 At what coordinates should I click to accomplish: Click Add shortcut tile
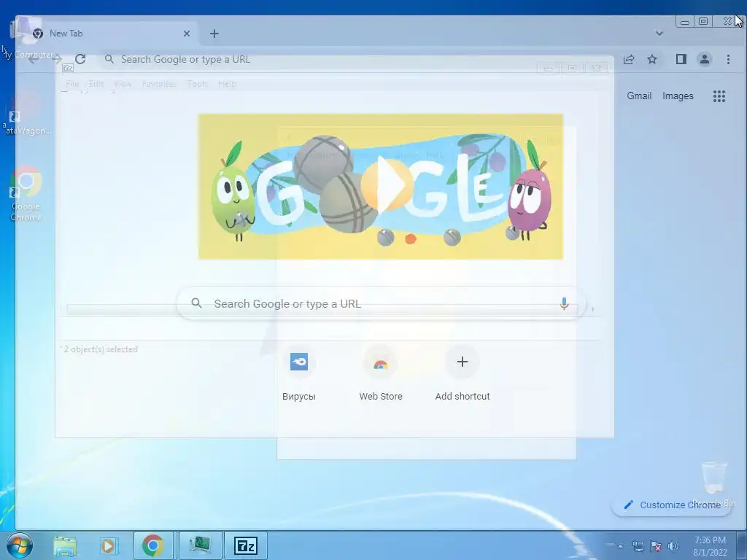click(462, 373)
